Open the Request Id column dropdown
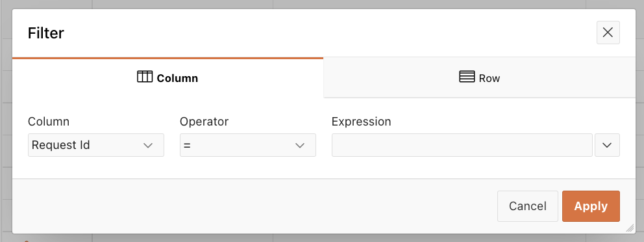The image size is (644, 242). click(x=96, y=145)
